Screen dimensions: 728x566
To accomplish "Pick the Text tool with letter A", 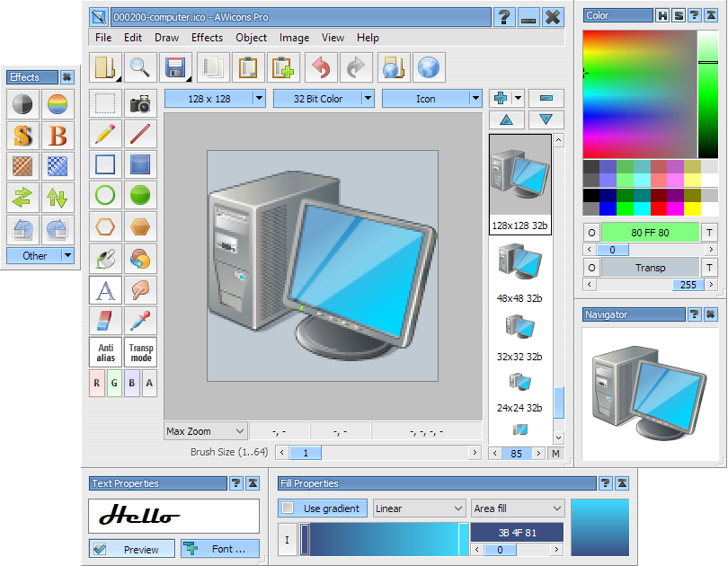I will coord(105,290).
